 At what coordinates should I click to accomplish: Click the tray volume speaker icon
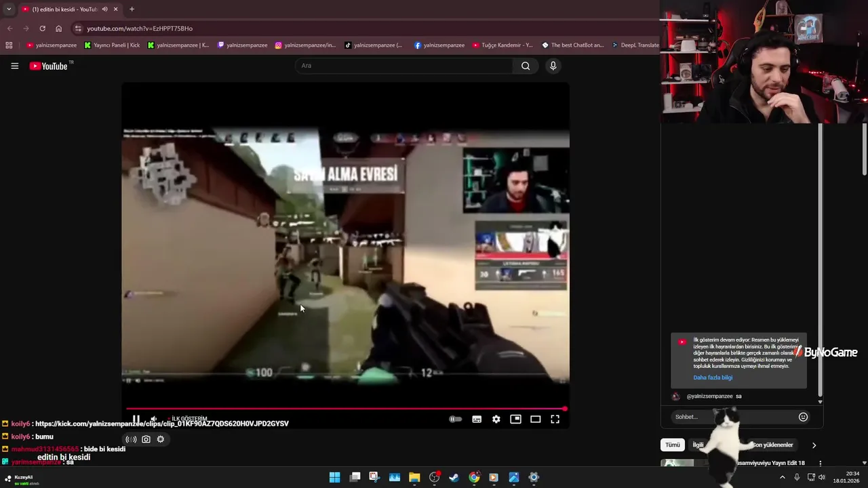pyautogui.click(x=822, y=477)
